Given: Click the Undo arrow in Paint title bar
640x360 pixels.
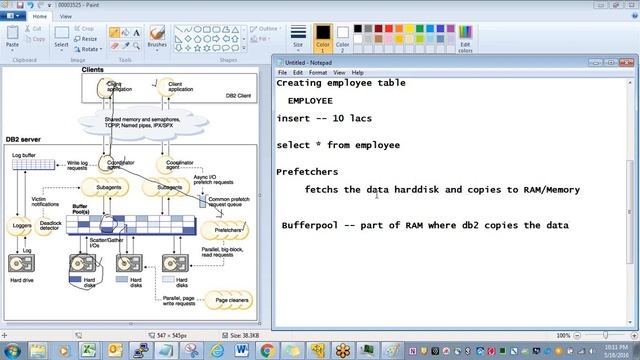Looking at the screenshot, I should pyautogui.click(x=31, y=5).
